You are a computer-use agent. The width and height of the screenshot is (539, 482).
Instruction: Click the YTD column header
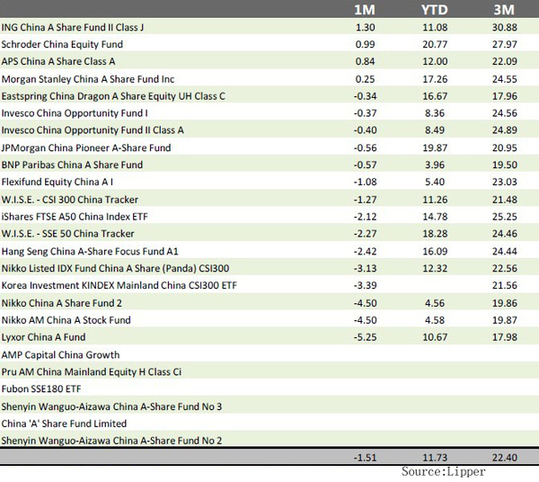[x=435, y=10]
